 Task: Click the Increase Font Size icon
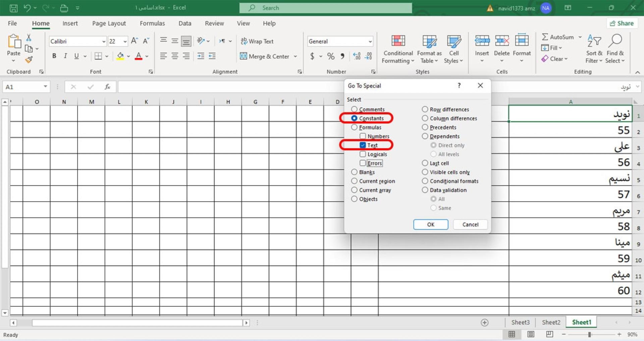click(134, 41)
